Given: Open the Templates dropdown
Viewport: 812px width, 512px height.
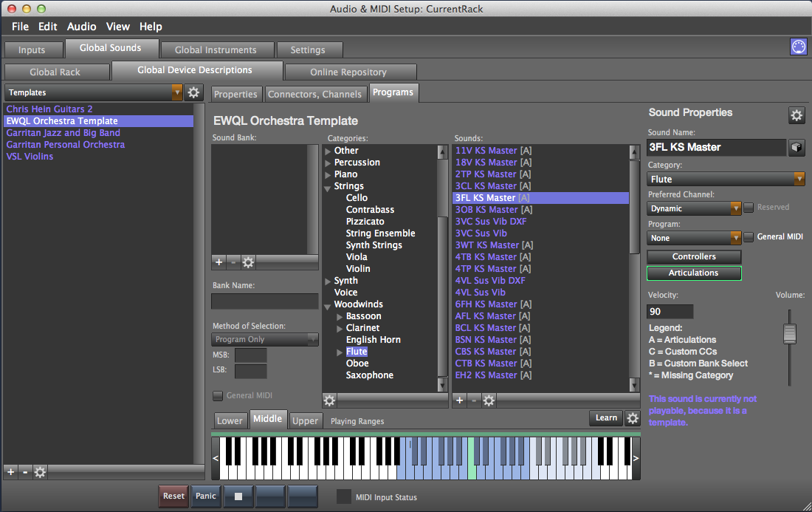Looking at the screenshot, I should 93,92.
